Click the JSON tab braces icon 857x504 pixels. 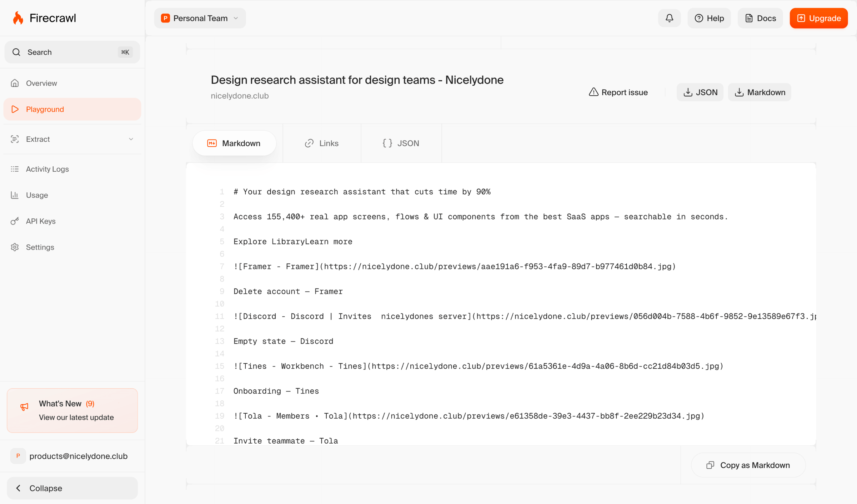387,143
